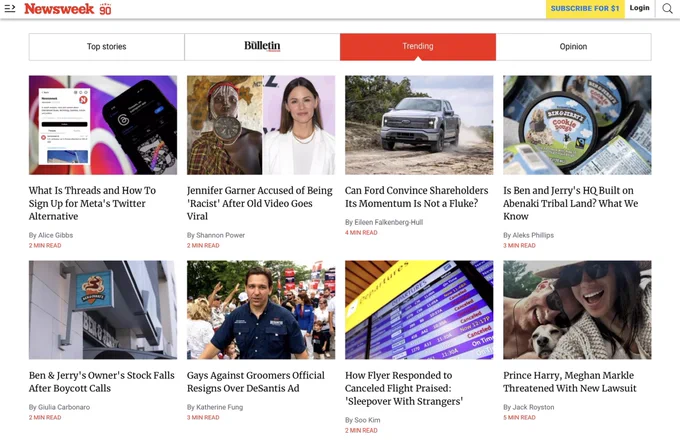The width and height of the screenshot is (680, 442).
Task: Open 'Gays Against Groomers Official Resigns' headline
Action: [x=255, y=382]
